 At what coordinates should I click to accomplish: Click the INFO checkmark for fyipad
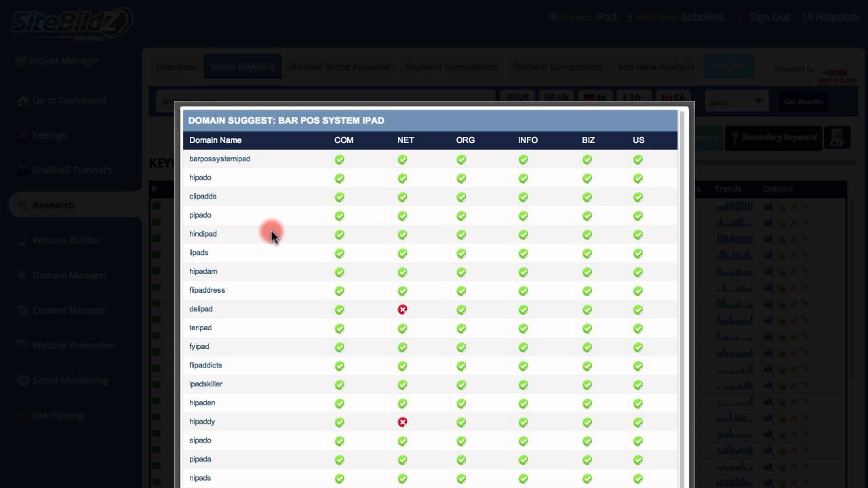(524, 348)
